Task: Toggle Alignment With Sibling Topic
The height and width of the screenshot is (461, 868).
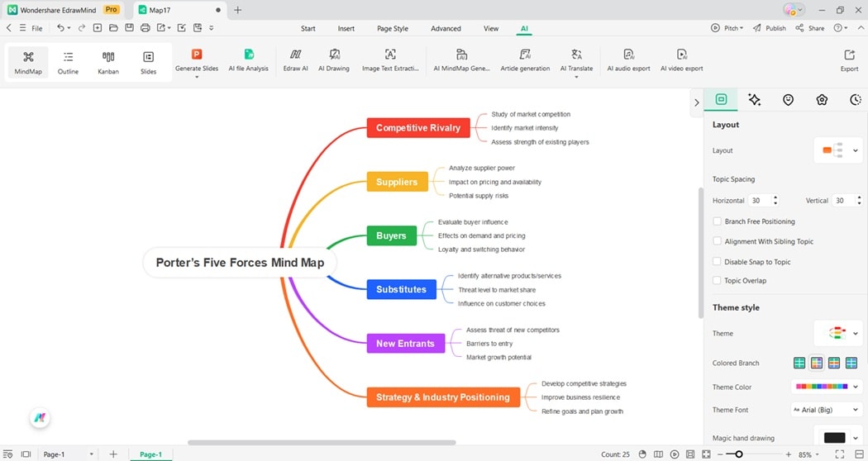Action: click(718, 241)
